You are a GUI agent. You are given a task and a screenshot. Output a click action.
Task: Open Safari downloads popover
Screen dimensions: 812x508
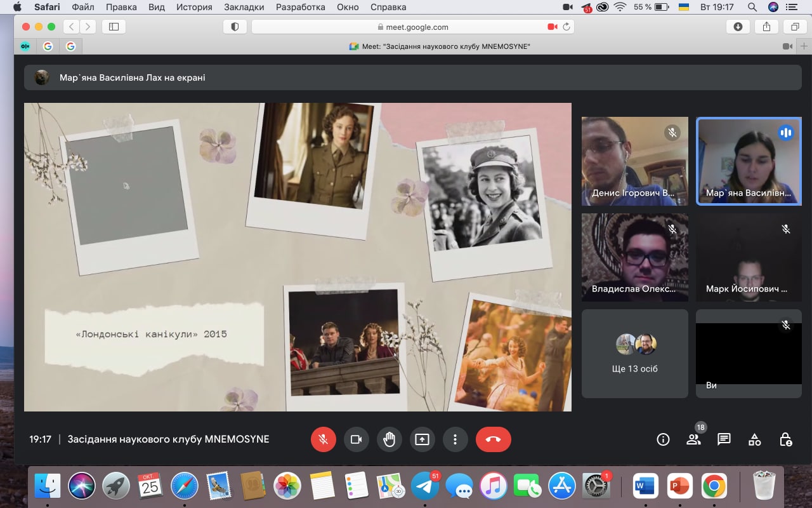pos(738,27)
